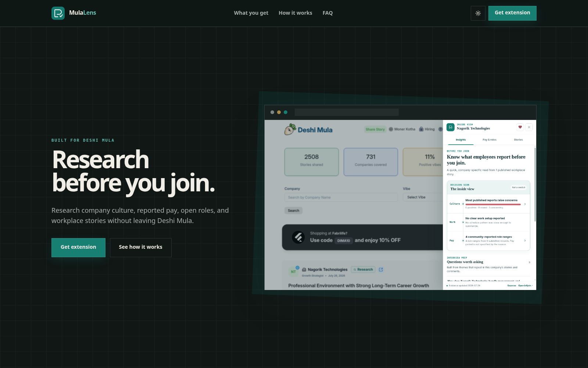Open the What you get nav link
The height and width of the screenshot is (368, 588).
tap(251, 13)
